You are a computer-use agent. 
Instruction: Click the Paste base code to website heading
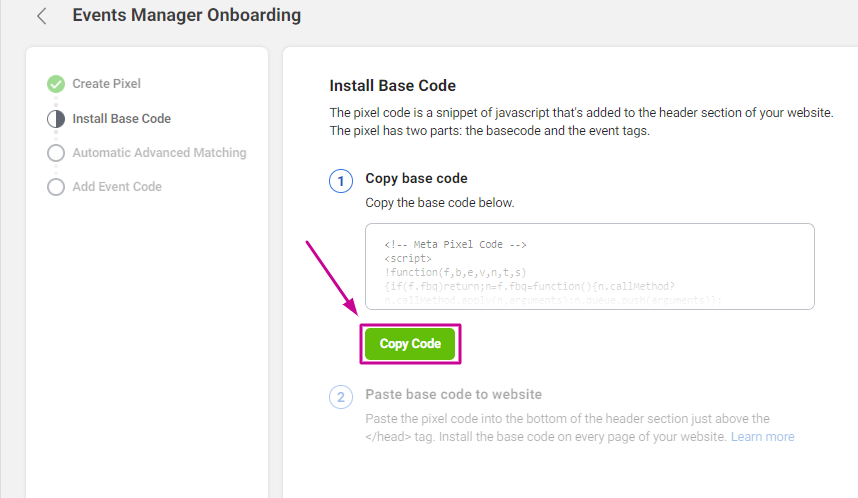[454, 394]
